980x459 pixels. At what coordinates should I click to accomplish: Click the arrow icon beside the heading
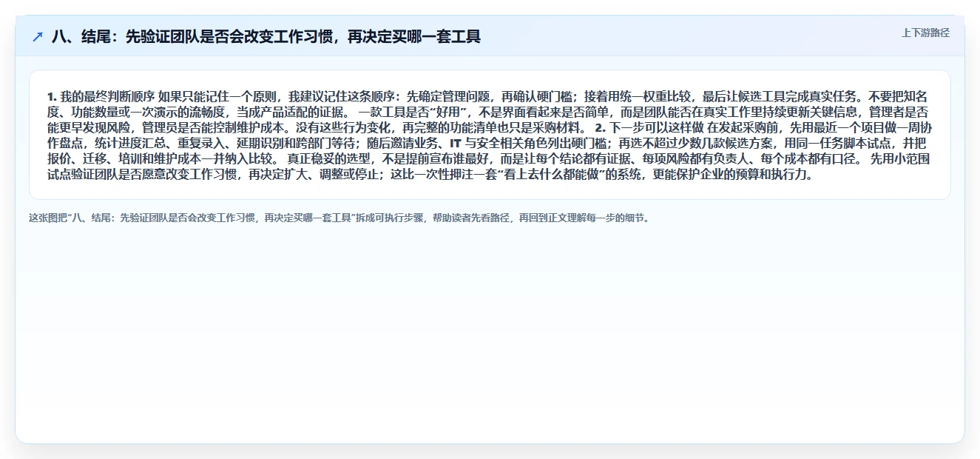point(38,36)
